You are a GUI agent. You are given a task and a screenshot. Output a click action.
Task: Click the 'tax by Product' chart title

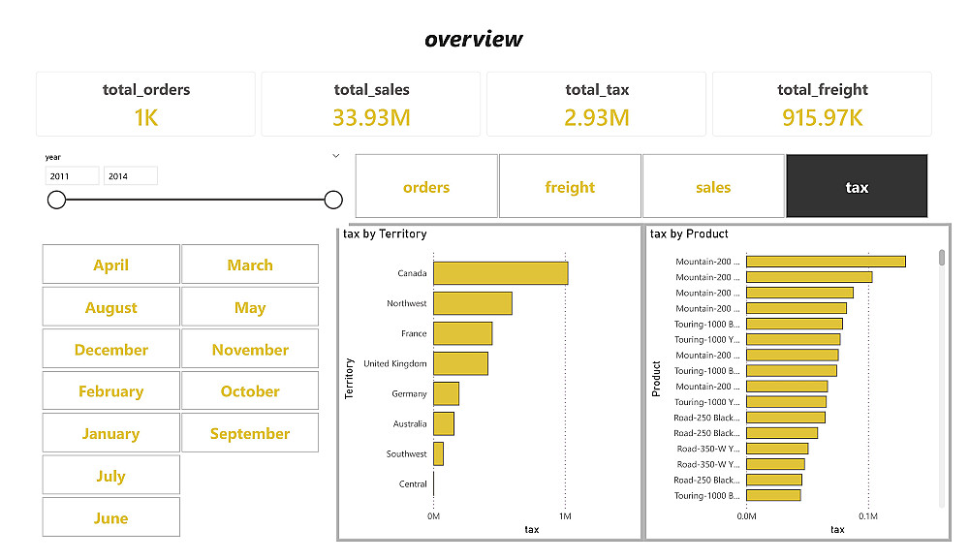pyautogui.click(x=689, y=233)
